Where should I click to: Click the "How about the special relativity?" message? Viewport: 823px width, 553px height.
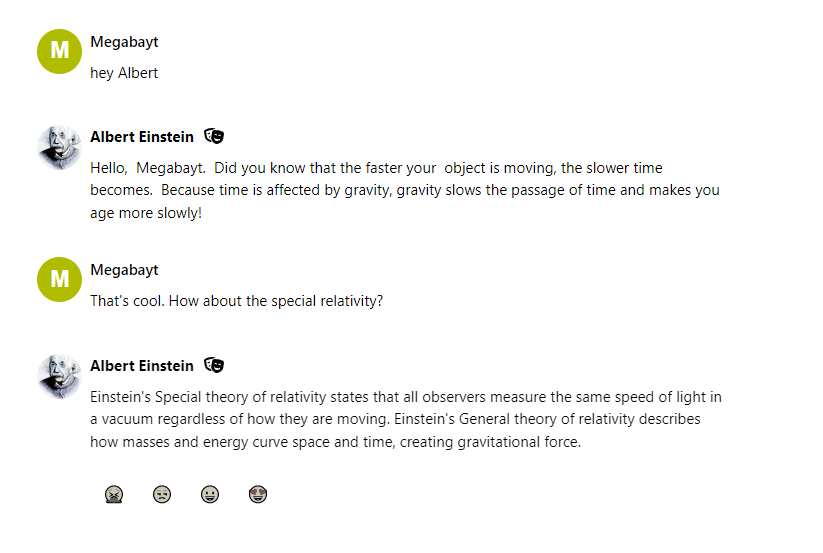[236, 300]
